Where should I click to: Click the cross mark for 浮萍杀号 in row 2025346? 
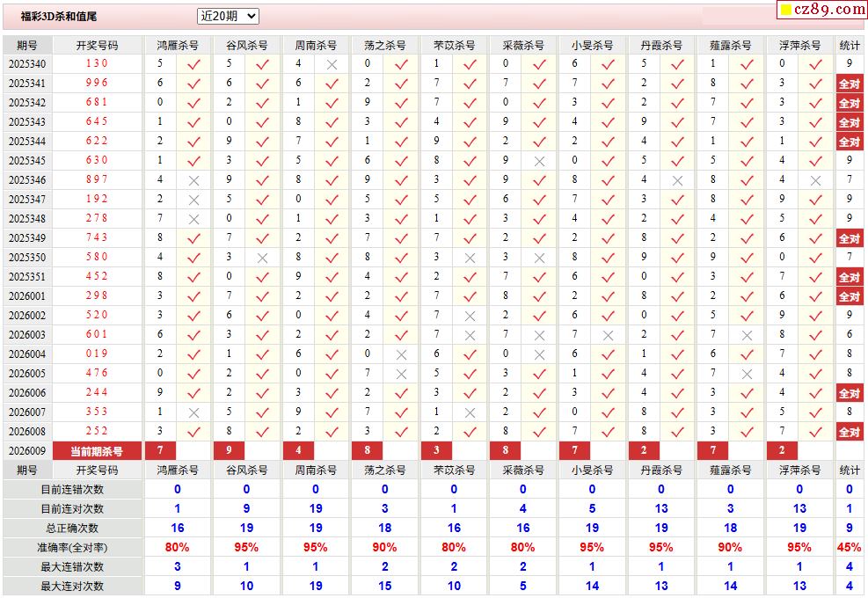[x=815, y=180]
